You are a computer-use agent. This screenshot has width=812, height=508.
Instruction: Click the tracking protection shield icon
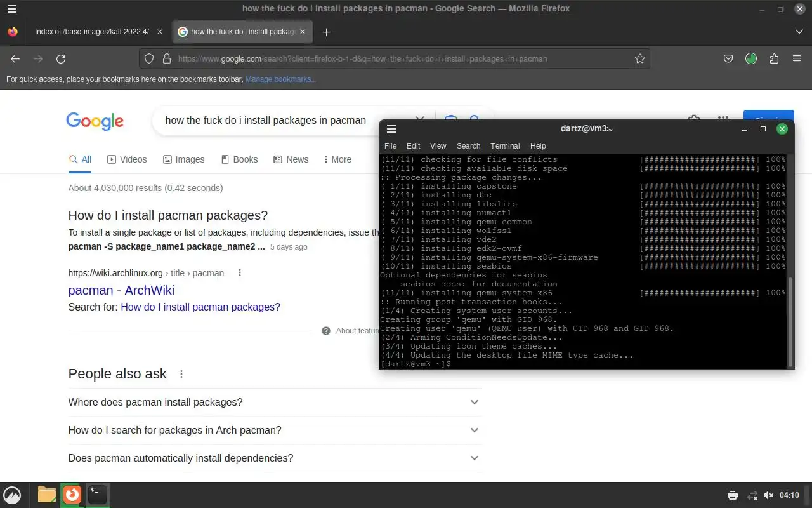(149, 58)
